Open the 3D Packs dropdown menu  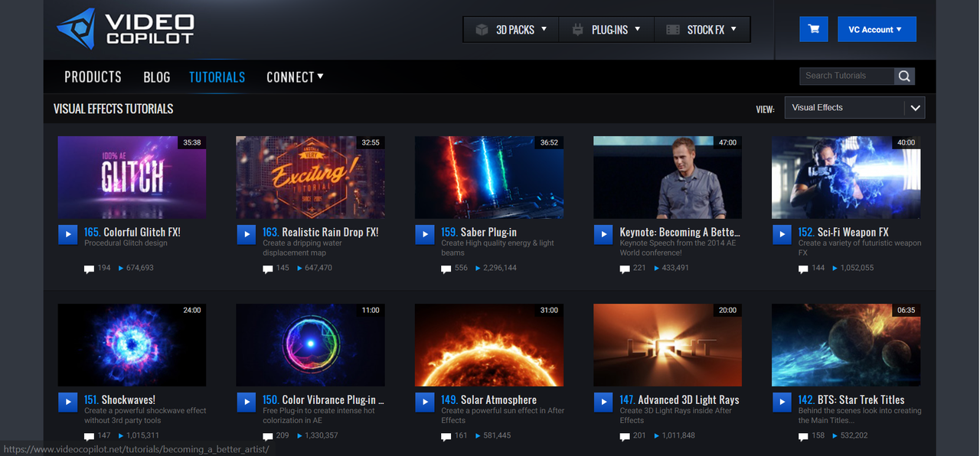tap(511, 30)
